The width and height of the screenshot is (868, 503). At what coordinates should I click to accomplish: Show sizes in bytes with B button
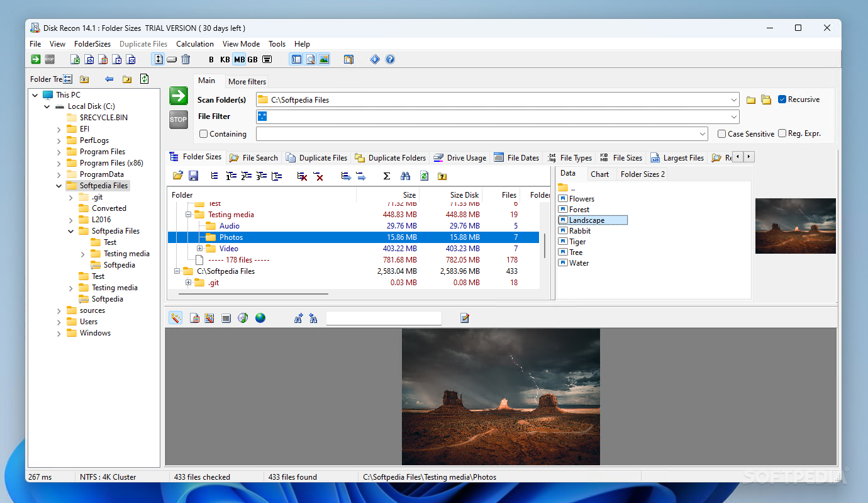point(211,59)
